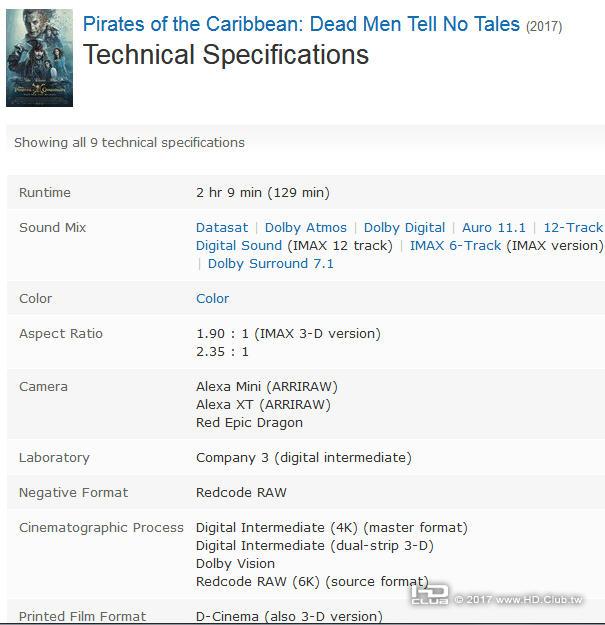This screenshot has width=605, height=625.
Task: Open the Dolby Surround 7.1 link
Action: 271,263
